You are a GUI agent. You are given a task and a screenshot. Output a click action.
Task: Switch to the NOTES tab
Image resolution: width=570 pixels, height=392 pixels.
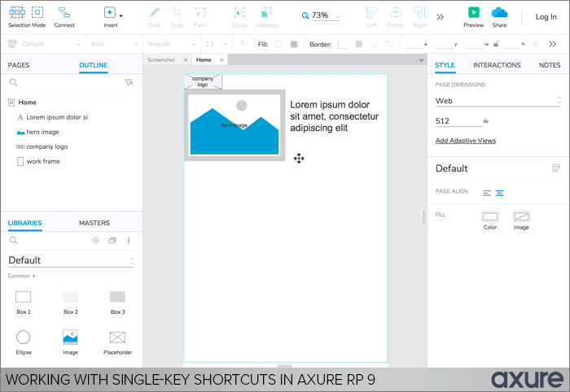coord(550,65)
